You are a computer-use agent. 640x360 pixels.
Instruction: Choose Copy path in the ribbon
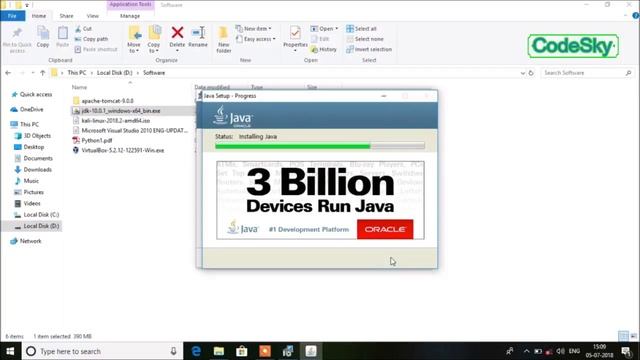(91, 39)
